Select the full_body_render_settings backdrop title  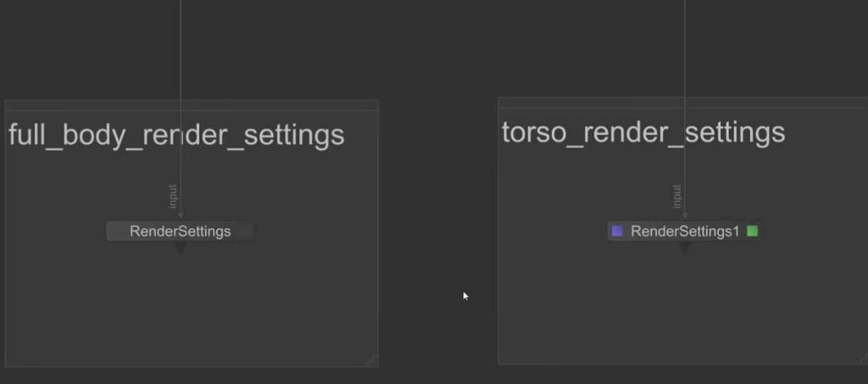pyautogui.click(x=176, y=135)
